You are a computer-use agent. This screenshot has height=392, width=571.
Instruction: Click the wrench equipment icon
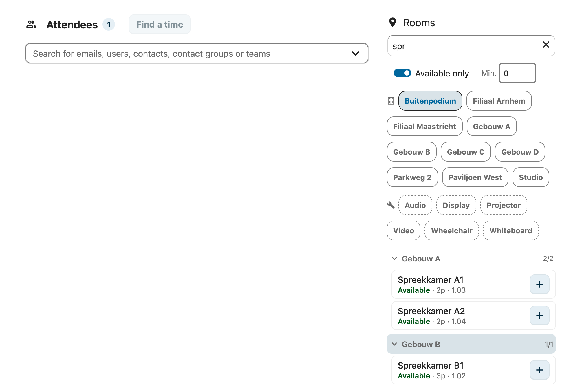point(391,205)
